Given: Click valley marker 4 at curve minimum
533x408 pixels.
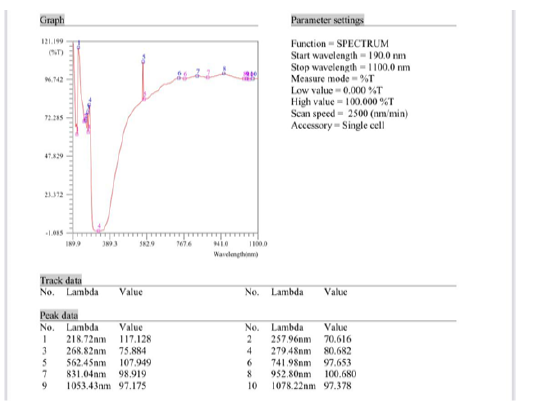Looking at the screenshot, I should [99, 231].
